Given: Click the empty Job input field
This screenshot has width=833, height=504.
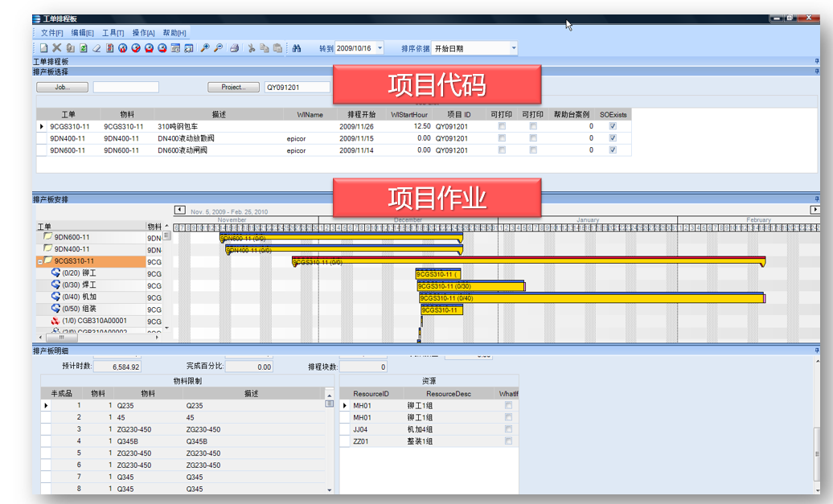Looking at the screenshot, I should 126,87.
